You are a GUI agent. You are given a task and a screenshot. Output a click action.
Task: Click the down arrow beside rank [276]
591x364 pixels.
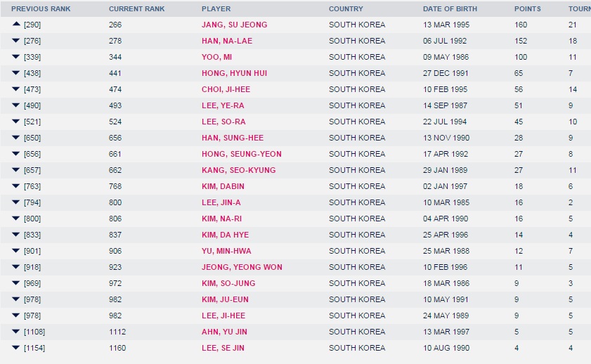(16, 40)
